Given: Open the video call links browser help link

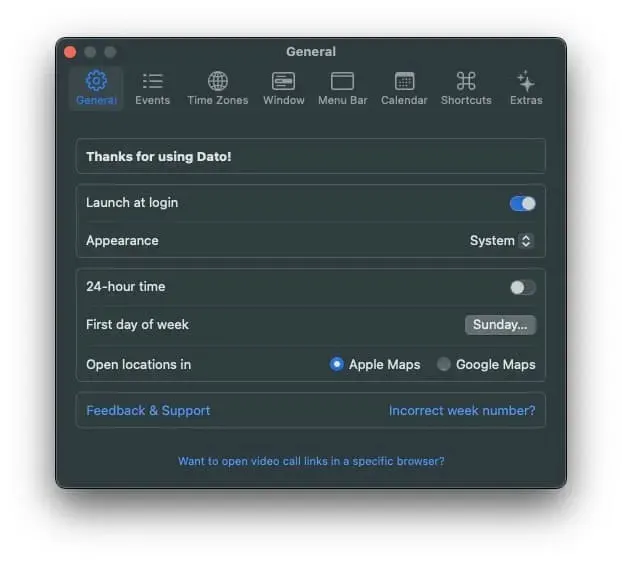Looking at the screenshot, I should click(311, 461).
